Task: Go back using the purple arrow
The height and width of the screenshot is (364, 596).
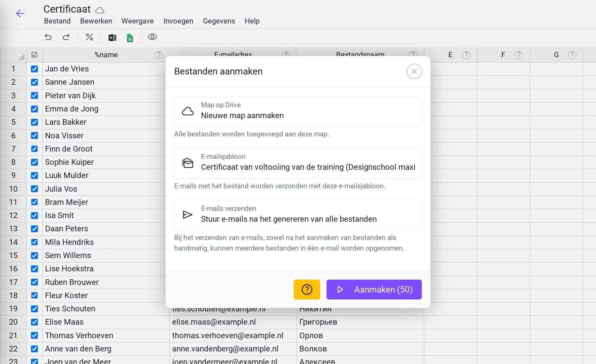Action: [20, 14]
